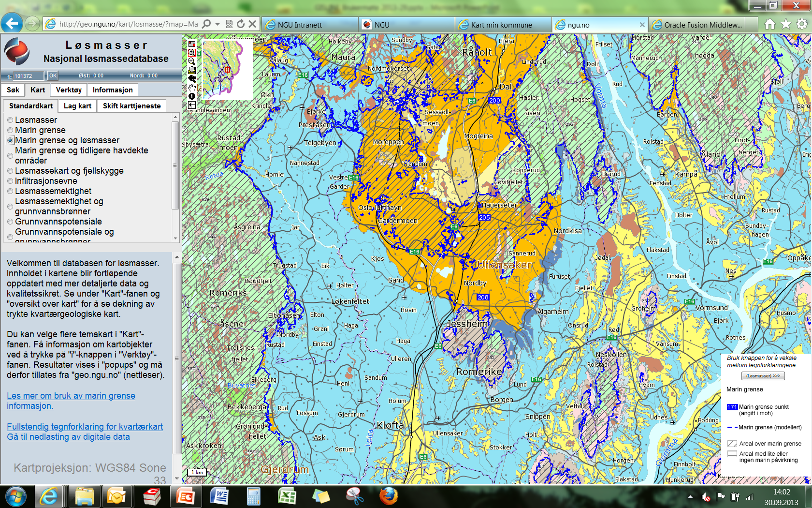Viewport: 812px width, 508px height.
Task: Open Excel from the taskbar
Action: (x=287, y=496)
